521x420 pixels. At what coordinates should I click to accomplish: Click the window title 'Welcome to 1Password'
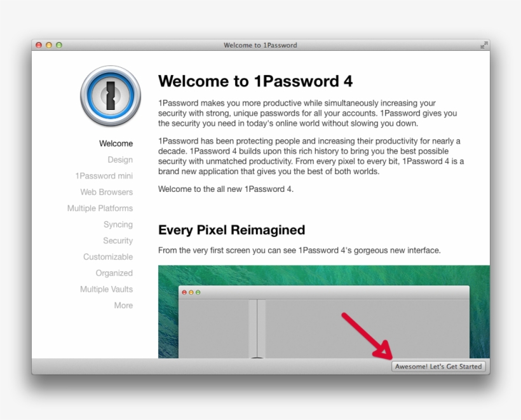click(x=260, y=45)
